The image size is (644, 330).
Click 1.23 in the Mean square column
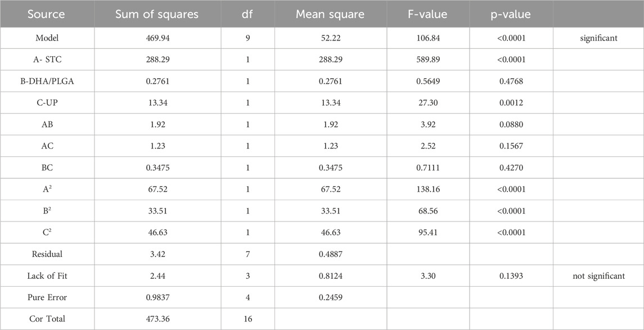click(x=331, y=146)
